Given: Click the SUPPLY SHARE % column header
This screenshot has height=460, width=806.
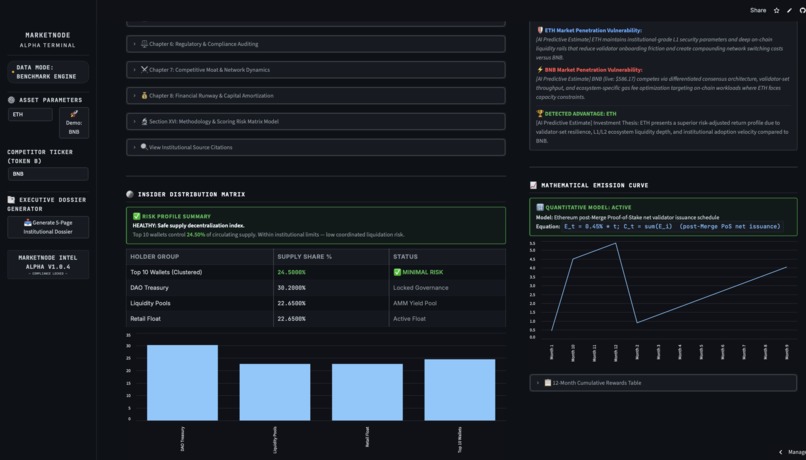Looking at the screenshot, I should (x=331, y=256).
